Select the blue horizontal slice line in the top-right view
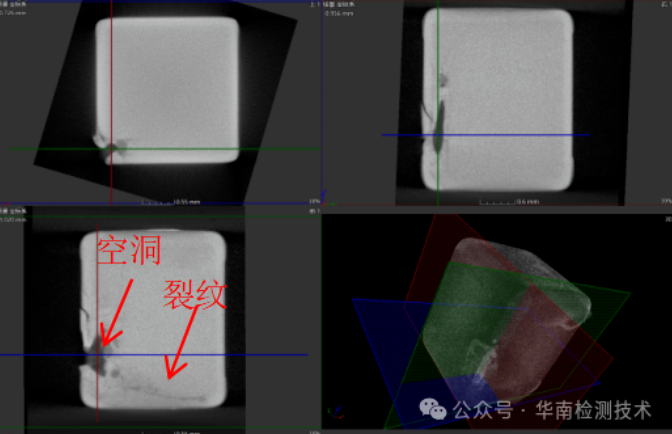 tap(486, 135)
